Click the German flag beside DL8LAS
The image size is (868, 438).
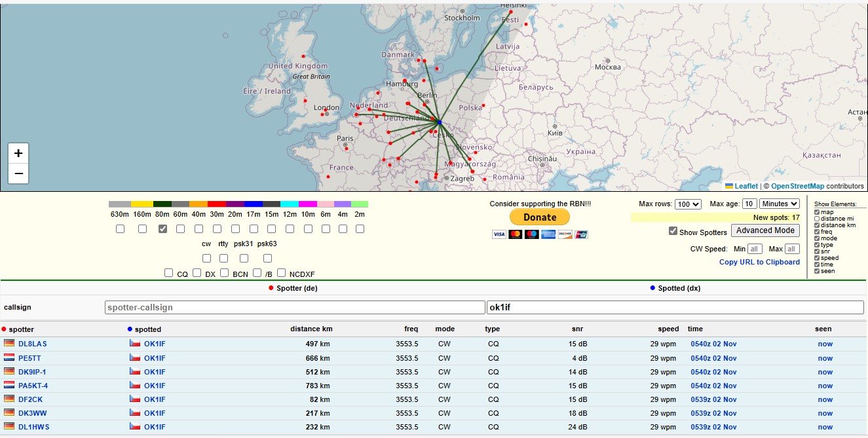click(9, 344)
